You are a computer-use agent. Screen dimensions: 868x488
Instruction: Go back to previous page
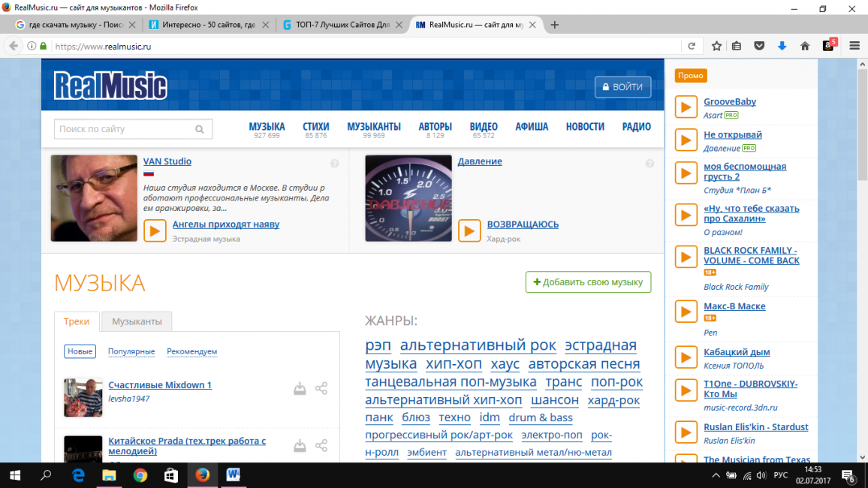(x=14, y=47)
